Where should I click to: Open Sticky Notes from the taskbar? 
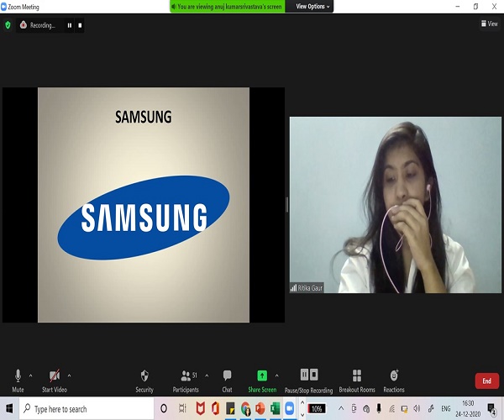(230, 408)
